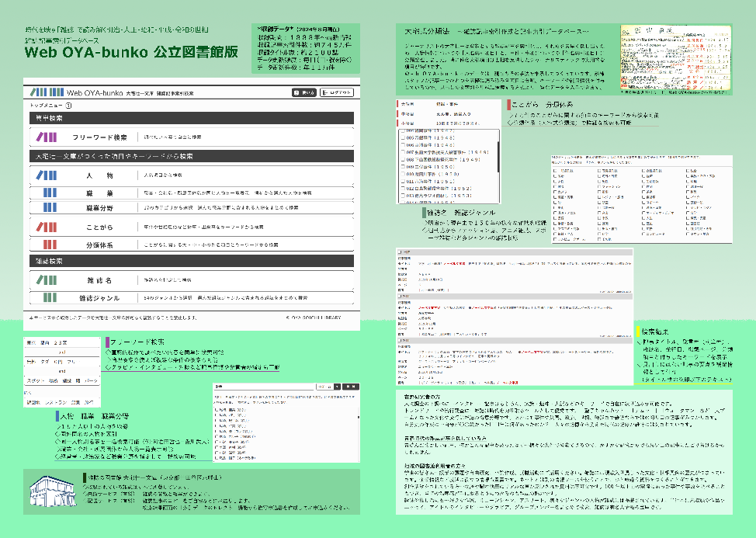Click the circled help icon next to トップメニュー
756x538 pixels.
[68, 106]
